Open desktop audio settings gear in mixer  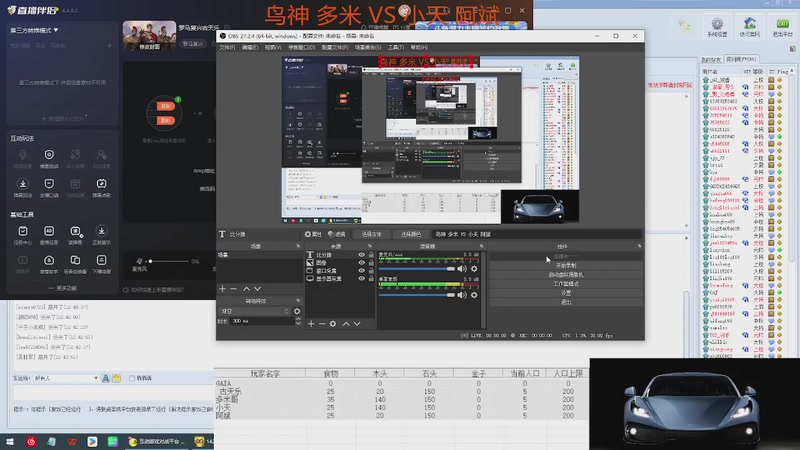474,295
